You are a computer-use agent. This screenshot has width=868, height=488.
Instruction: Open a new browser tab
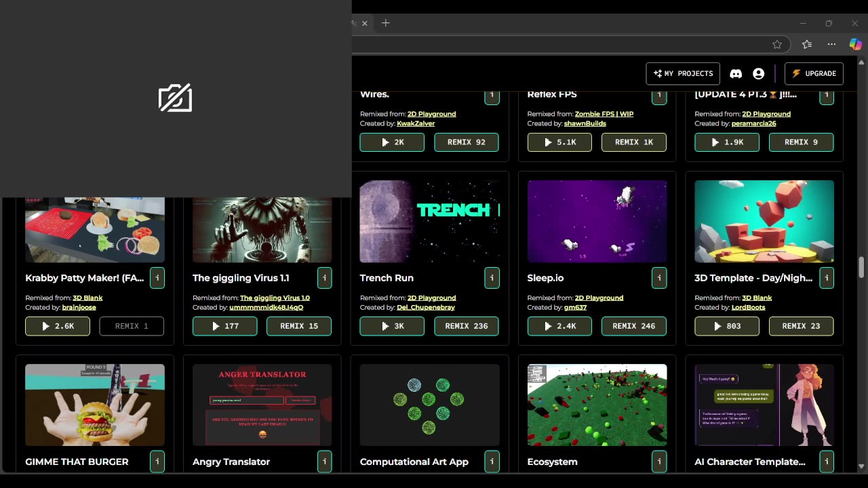click(x=385, y=23)
